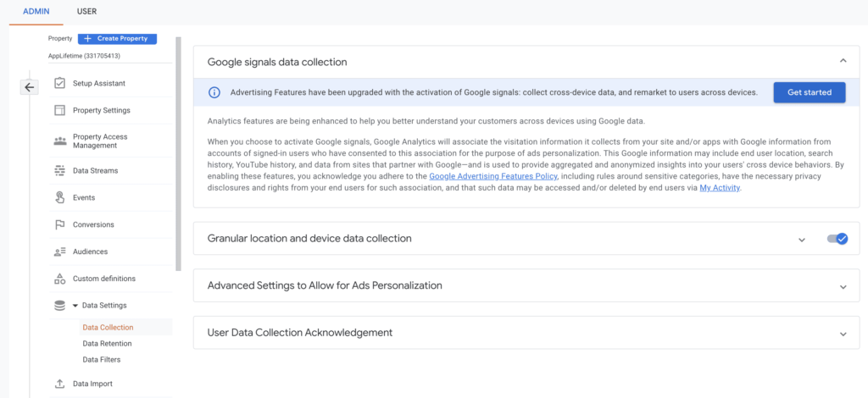
Task: Collapse the Data Settings tree item
Action: click(x=75, y=306)
